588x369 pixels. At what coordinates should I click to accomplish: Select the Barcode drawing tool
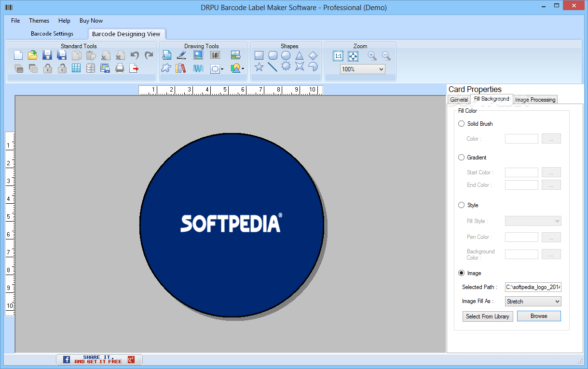point(215,55)
